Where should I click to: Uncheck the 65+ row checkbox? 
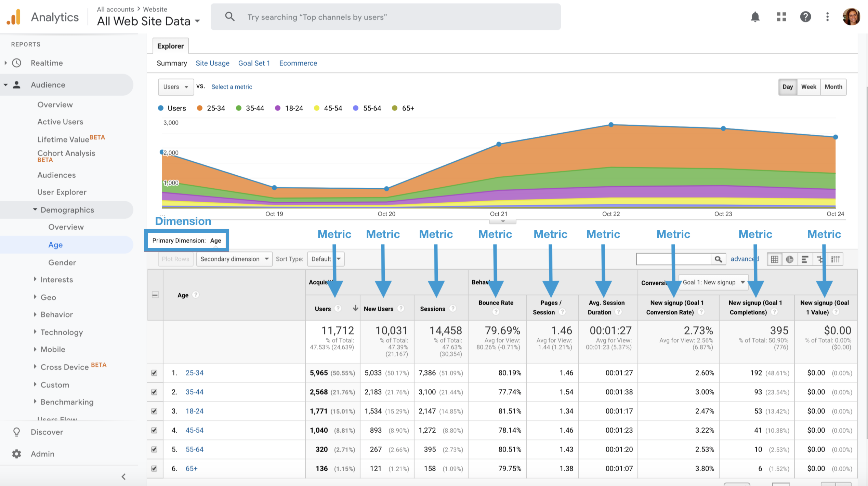click(x=154, y=469)
